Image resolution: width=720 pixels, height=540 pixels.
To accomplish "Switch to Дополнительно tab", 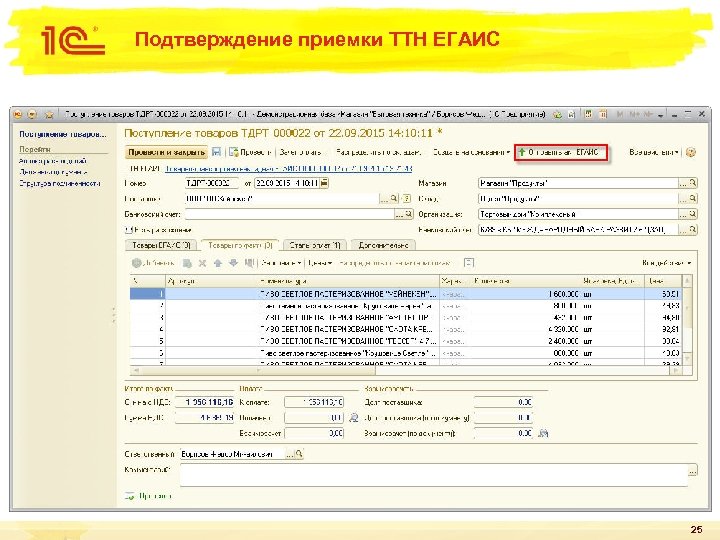I will click(383, 245).
